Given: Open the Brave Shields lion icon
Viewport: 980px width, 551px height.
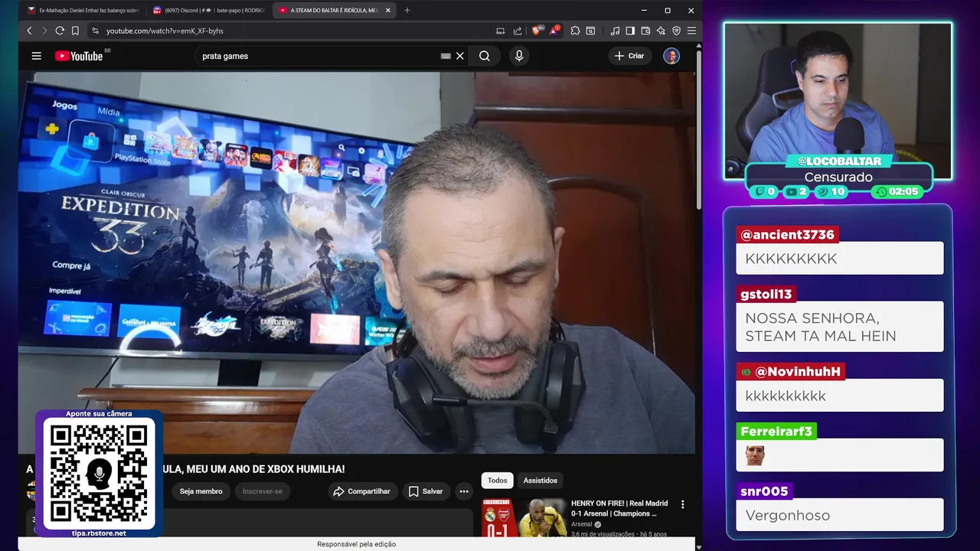Looking at the screenshot, I should click(x=536, y=31).
